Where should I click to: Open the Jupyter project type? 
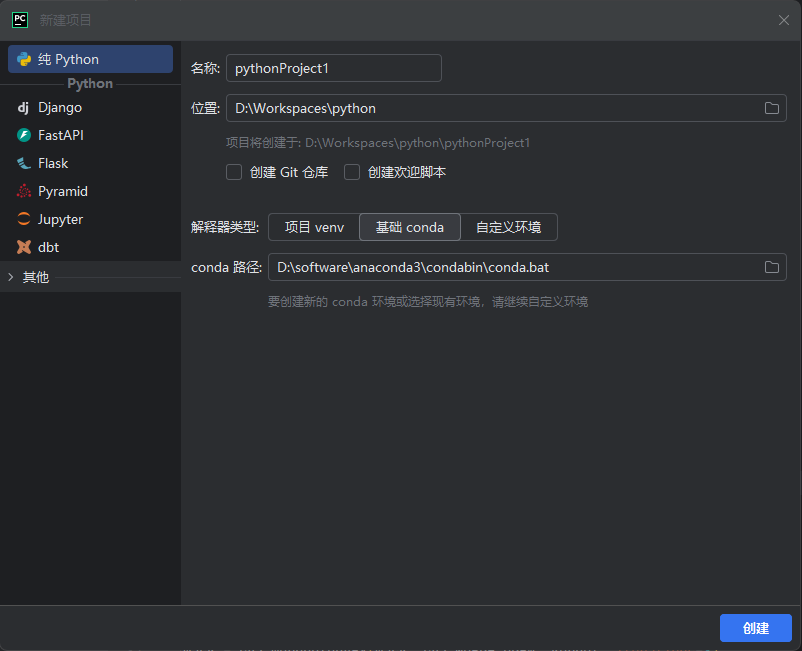click(x=24, y=219)
